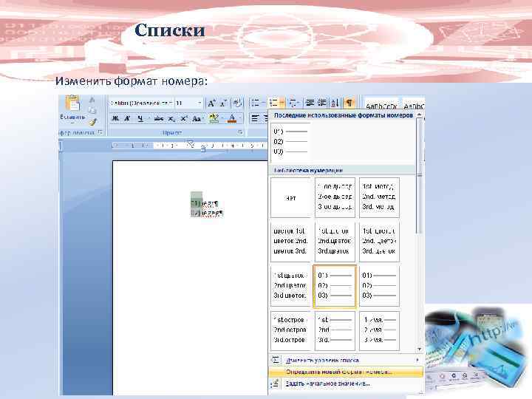Click the Multilevel List icon
The width and height of the screenshot is (532, 399).
click(x=293, y=103)
